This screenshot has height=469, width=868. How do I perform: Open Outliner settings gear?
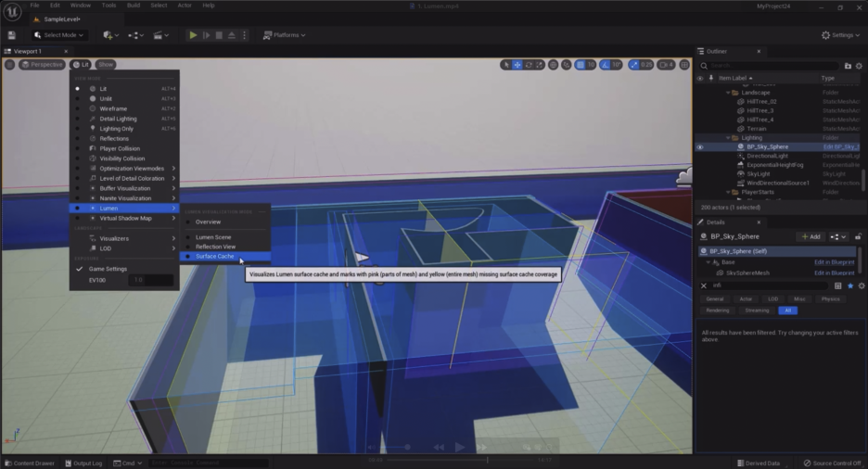[x=859, y=66]
